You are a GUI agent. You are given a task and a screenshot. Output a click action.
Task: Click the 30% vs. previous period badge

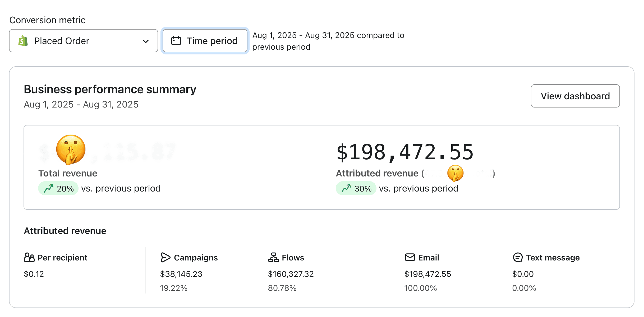click(356, 188)
